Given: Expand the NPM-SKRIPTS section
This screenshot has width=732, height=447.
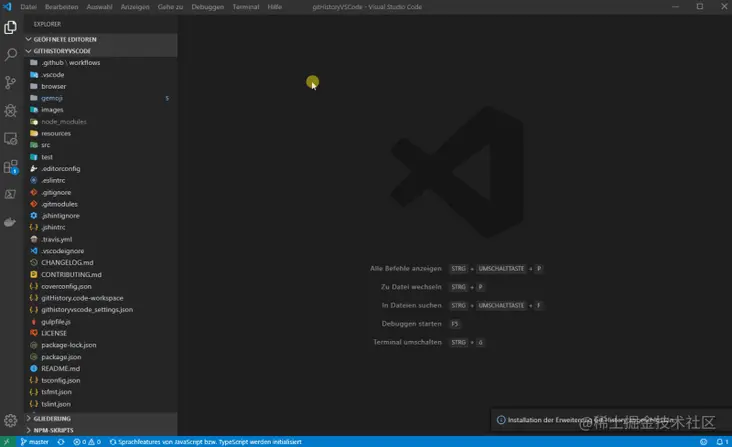Looking at the screenshot, I should [101, 430].
